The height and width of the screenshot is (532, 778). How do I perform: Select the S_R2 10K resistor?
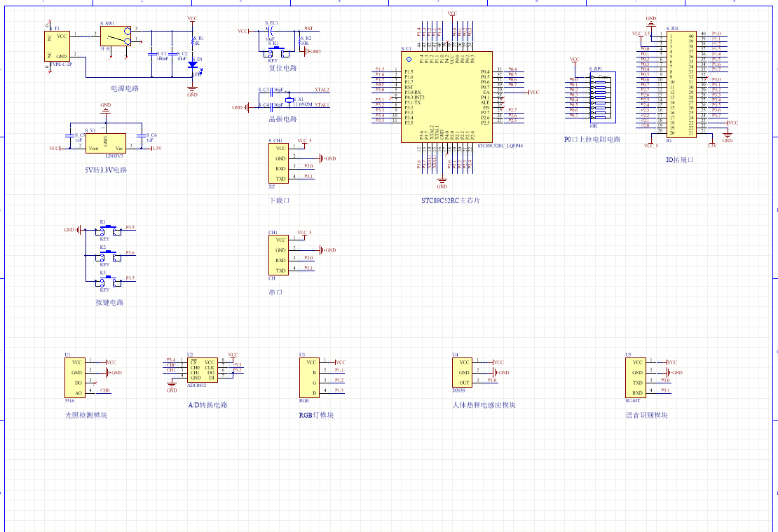(x=299, y=43)
